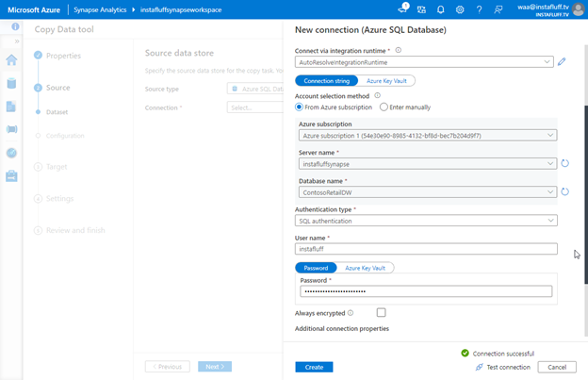Open the Connection Select dropdown
588x380 pixels.
point(255,107)
